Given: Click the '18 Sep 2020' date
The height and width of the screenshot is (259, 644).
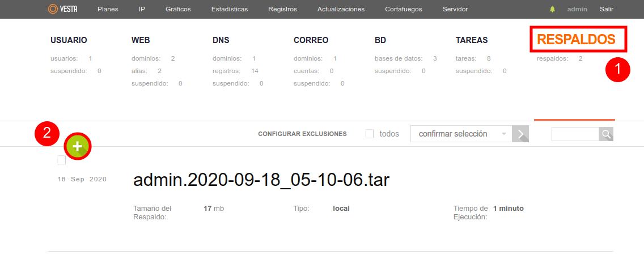Looking at the screenshot, I should click(x=82, y=179).
